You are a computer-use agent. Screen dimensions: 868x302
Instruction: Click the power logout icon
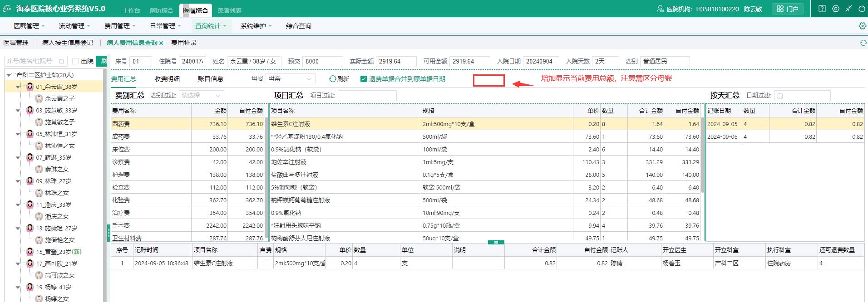coord(862,9)
